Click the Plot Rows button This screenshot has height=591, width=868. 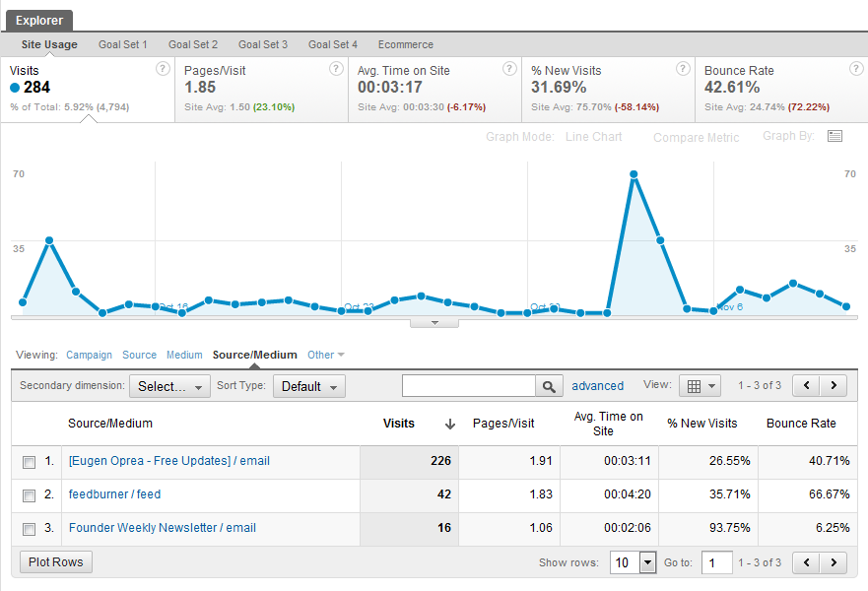[x=55, y=561]
